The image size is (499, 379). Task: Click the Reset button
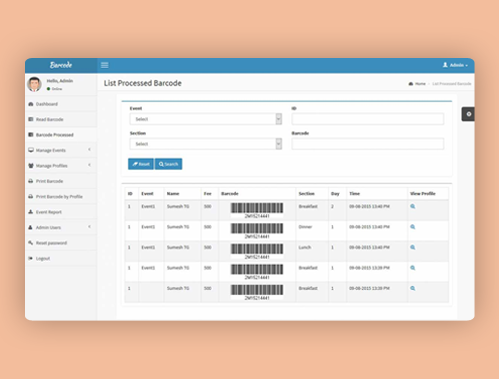[141, 164]
